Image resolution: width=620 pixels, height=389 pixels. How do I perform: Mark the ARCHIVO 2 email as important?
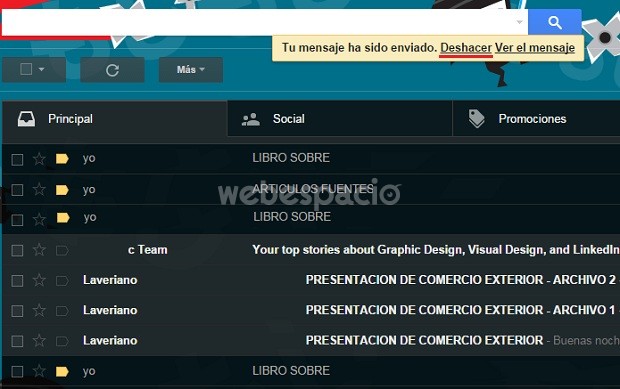(x=62, y=281)
